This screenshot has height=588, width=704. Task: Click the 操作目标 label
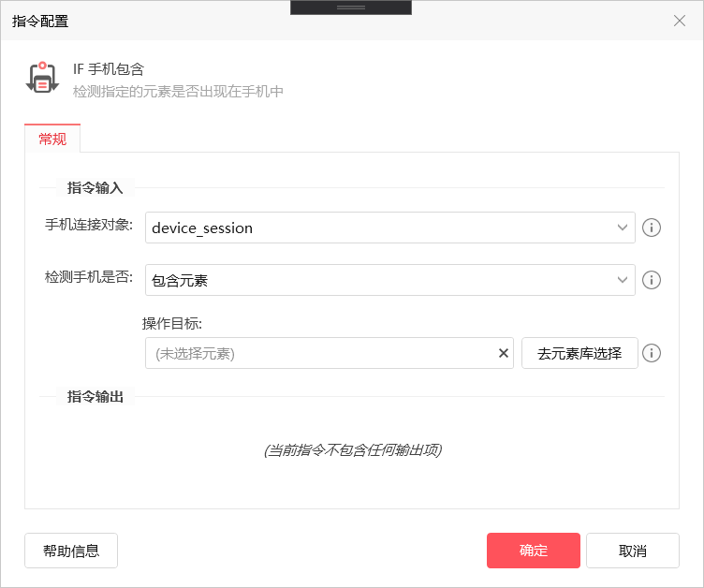point(172,323)
